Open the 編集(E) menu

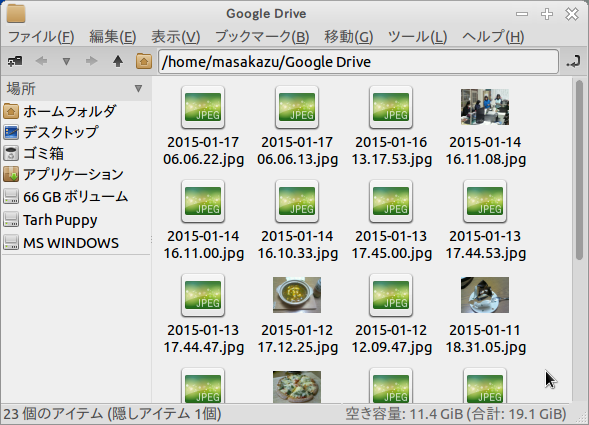point(113,37)
